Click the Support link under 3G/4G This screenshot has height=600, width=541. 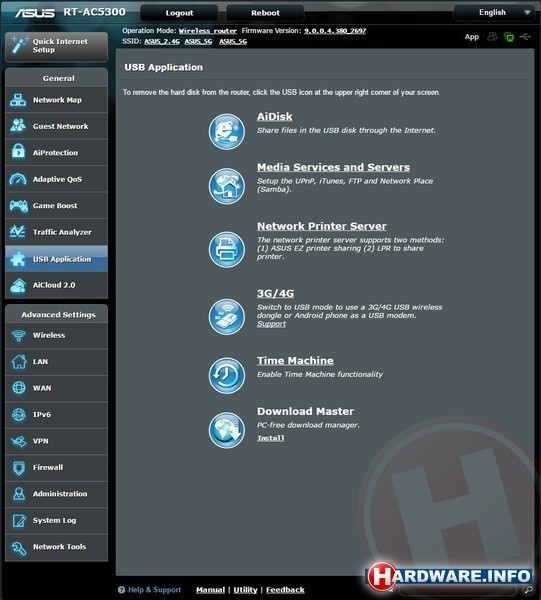(x=271, y=324)
